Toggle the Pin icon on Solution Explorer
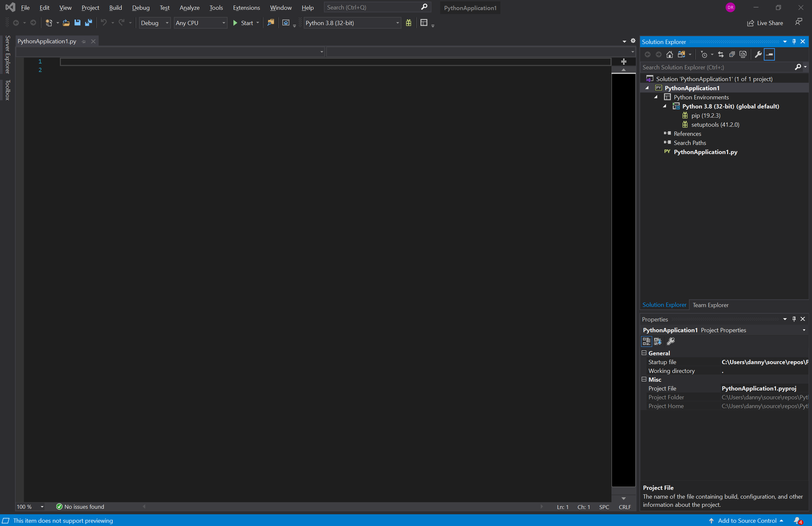 [x=794, y=41]
